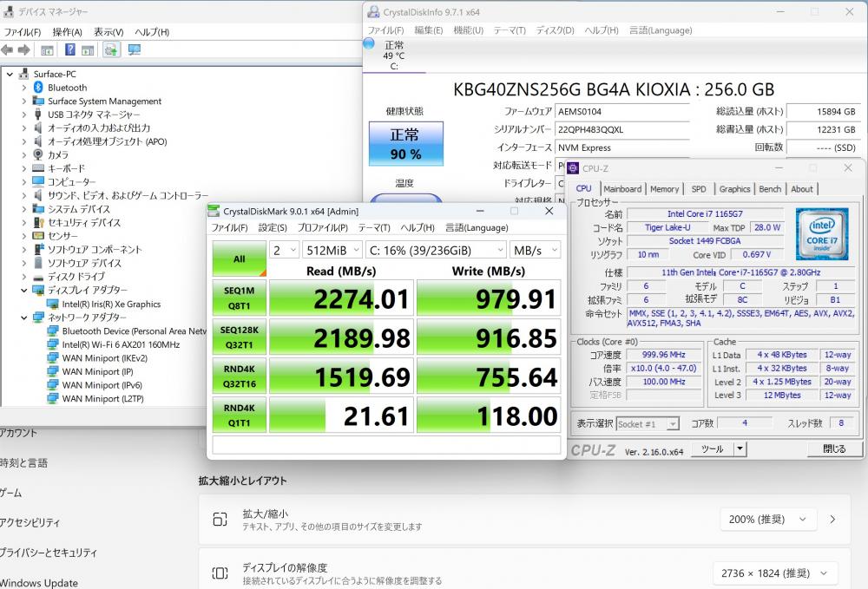Open Windows Update in Settings sidebar
868x589 pixels.
(x=39, y=583)
